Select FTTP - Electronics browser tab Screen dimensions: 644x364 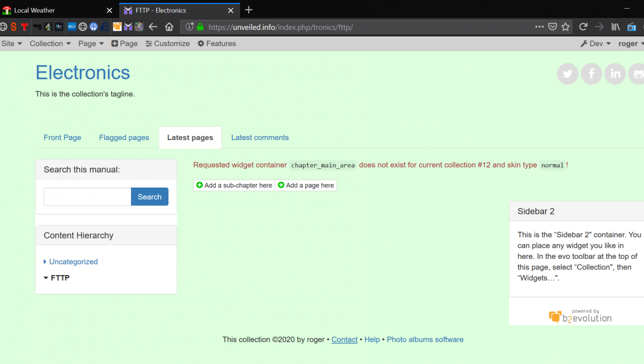179,10
